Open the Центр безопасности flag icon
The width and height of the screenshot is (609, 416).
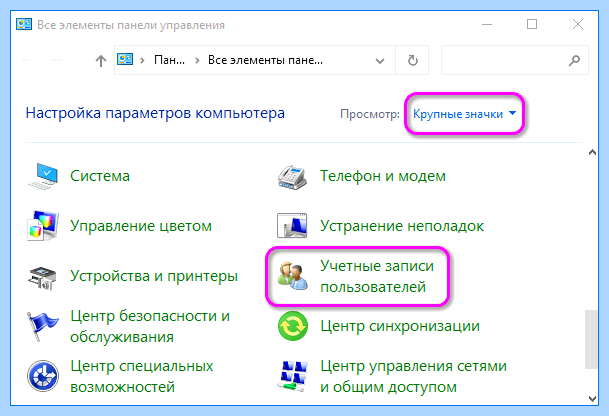[x=43, y=326]
